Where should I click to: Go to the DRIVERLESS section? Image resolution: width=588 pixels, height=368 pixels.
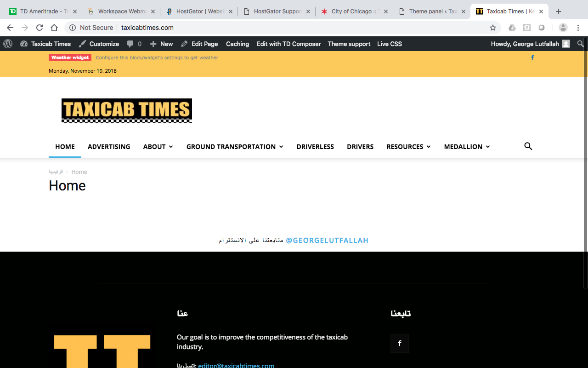coord(315,147)
